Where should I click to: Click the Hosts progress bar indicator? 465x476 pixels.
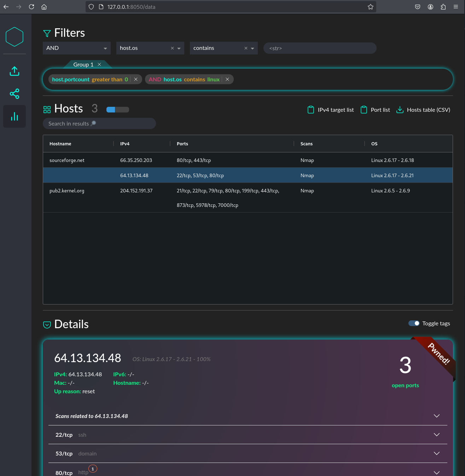[117, 110]
